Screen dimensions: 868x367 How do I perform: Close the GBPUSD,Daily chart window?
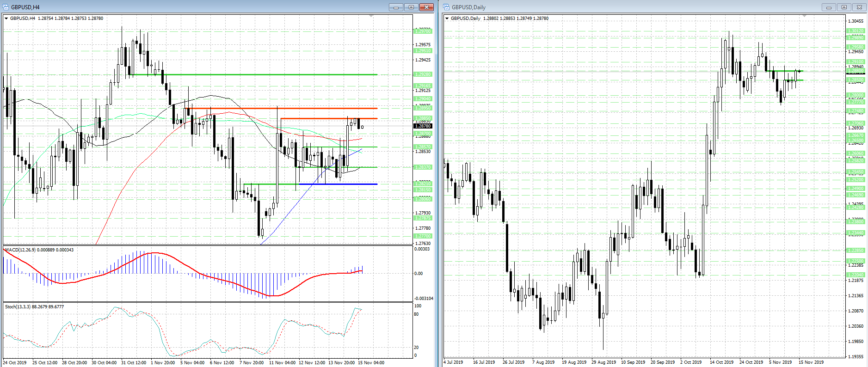tap(859, 7)
